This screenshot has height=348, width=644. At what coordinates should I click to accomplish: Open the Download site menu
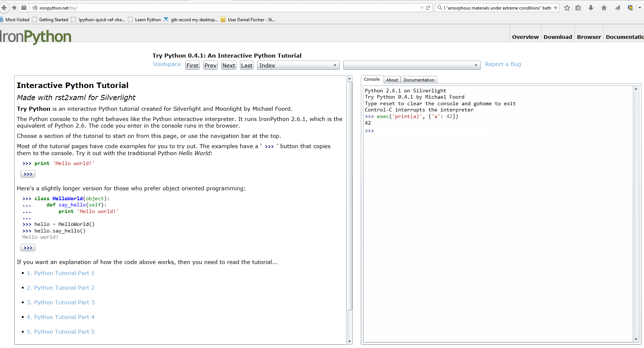pyautogui.click(x=558, y=37)
